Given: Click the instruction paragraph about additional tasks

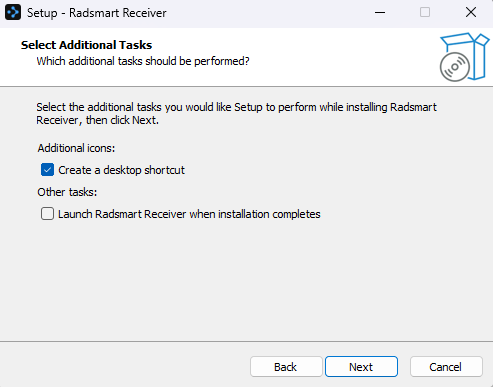Looking at the screenshot, I should 236,114.
